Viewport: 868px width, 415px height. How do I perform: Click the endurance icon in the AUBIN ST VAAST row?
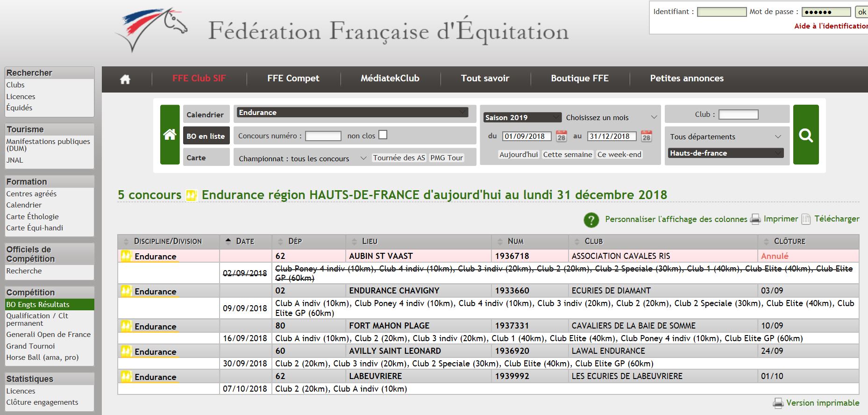tap(126, 256)
